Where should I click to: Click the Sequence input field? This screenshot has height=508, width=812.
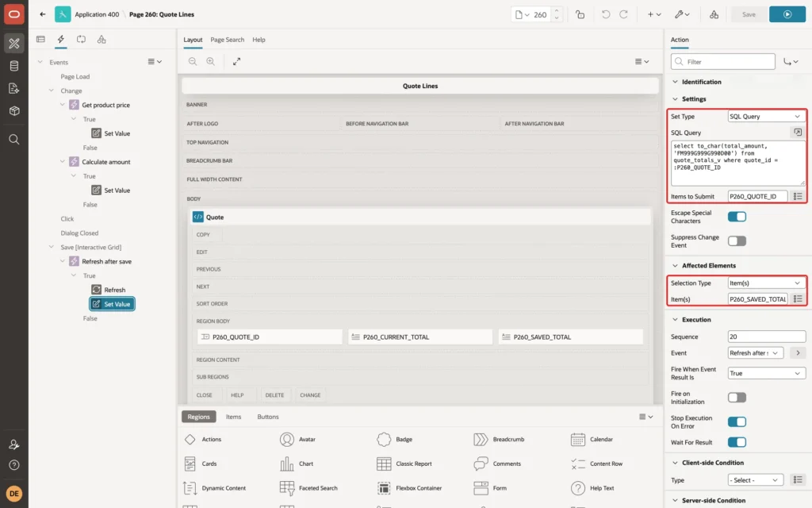pos(767,337)
